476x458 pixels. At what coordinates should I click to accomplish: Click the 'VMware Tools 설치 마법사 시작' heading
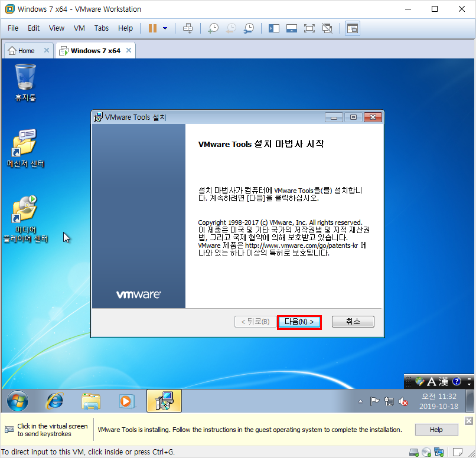pos(261,144)
